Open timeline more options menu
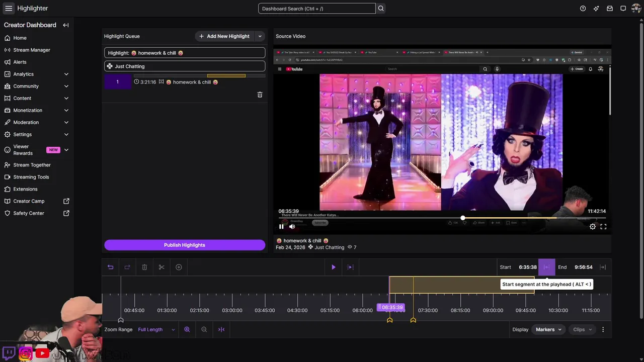 coord(603,329)
